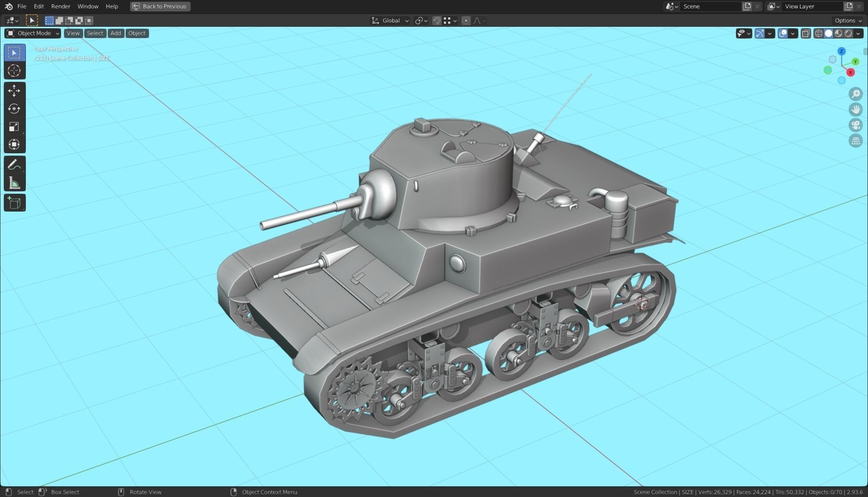Open object type visibility dropdown
This screenshot has width=868, height=497.
(744, 33)
